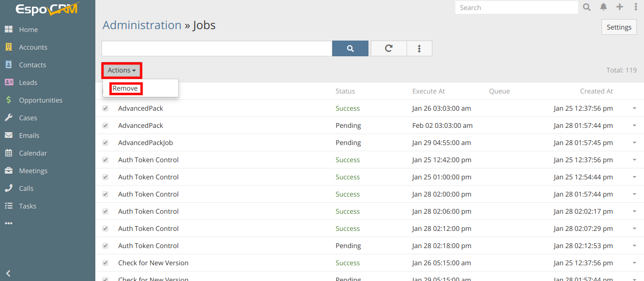Click the Settings button
The width and height of the screenshot is (644, 281).
click(x=619, y=27)
